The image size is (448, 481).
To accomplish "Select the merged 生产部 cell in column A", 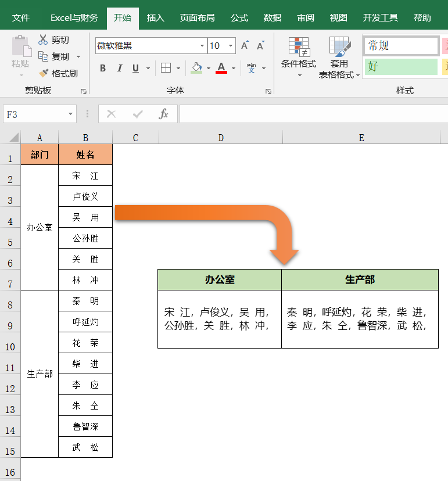I will (40, 374).
